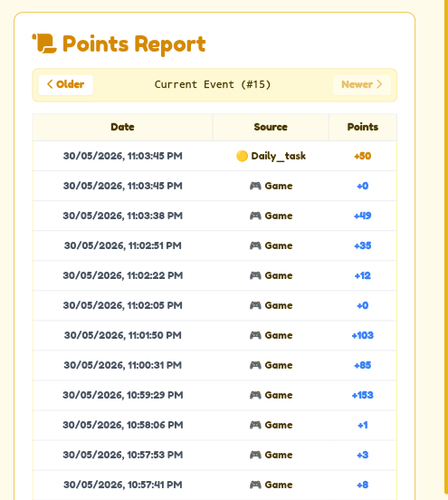Go to the Older event page
Image resolution: width=448 pixels, height=500 pixels.
pyautogui.click(x=66, y=85)
